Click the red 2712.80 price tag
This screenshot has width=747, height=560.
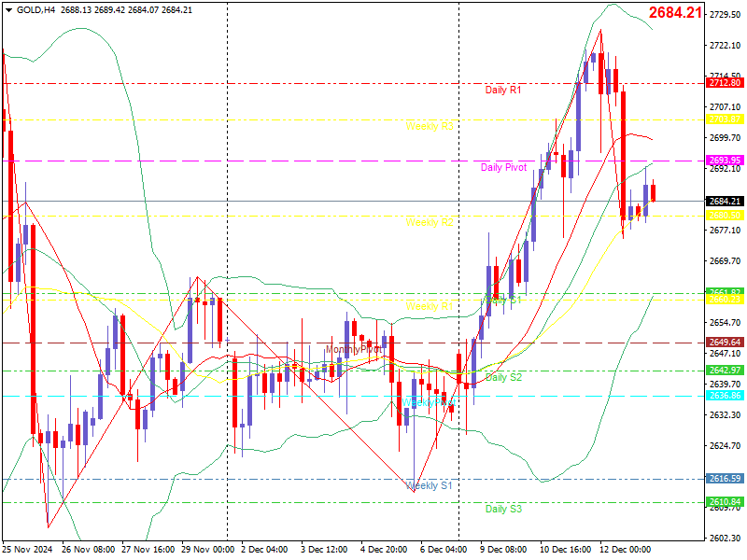(x=725, y=83)
